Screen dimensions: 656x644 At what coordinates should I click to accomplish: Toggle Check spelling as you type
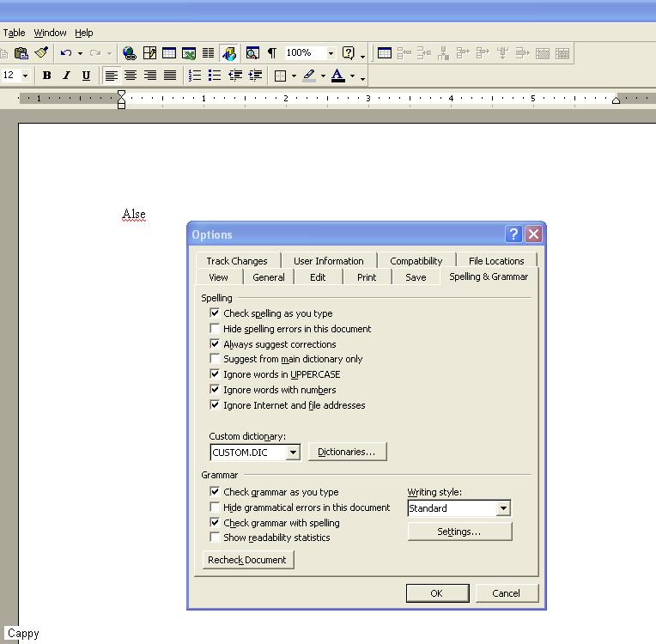pos(215,313)
